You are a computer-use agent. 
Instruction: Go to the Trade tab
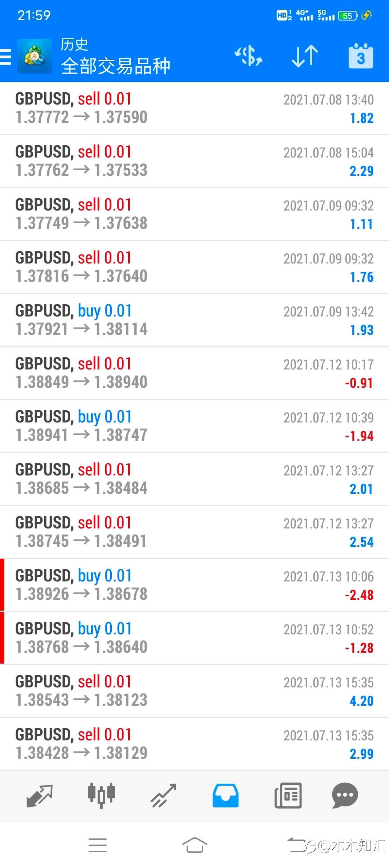[x=164, y=796]
